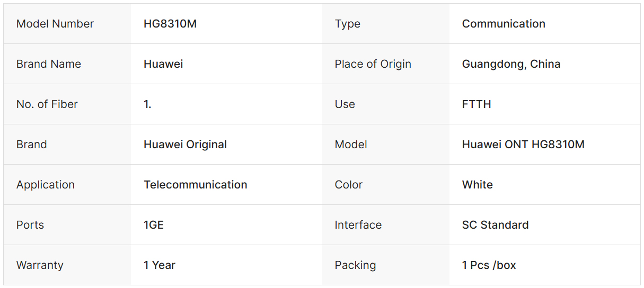Click the Communication type value
This screenshot has width=644, height=288.
point(504,24)
